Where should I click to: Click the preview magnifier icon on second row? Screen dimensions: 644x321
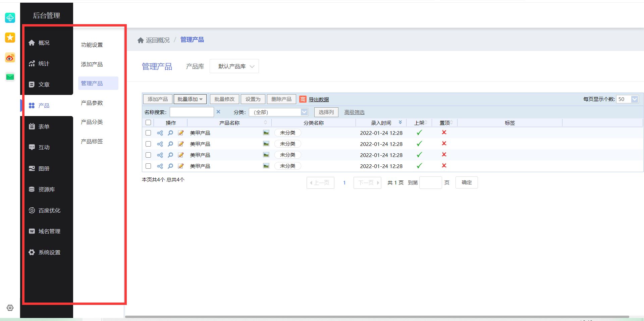click(170, 144)
